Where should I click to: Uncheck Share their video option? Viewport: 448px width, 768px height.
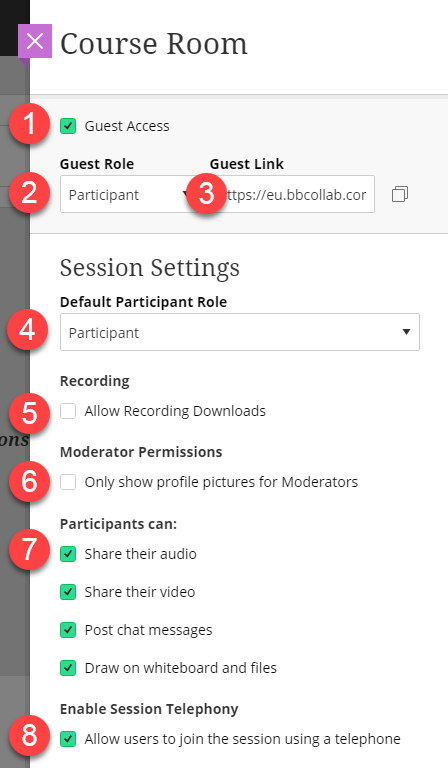68,592
